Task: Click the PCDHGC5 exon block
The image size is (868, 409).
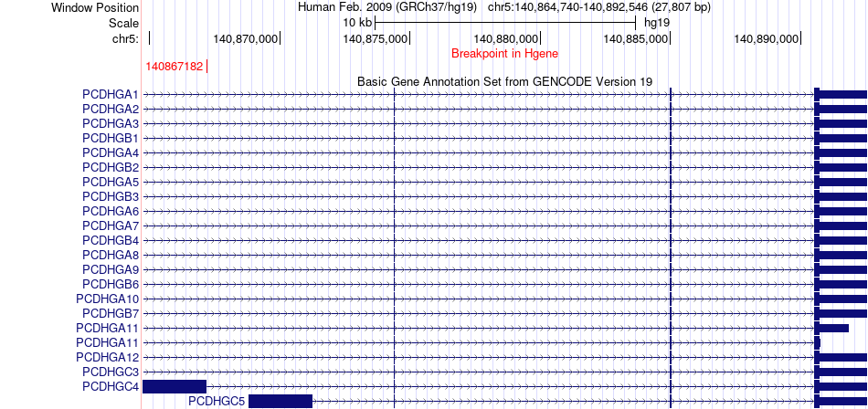Action: [281, 401]
